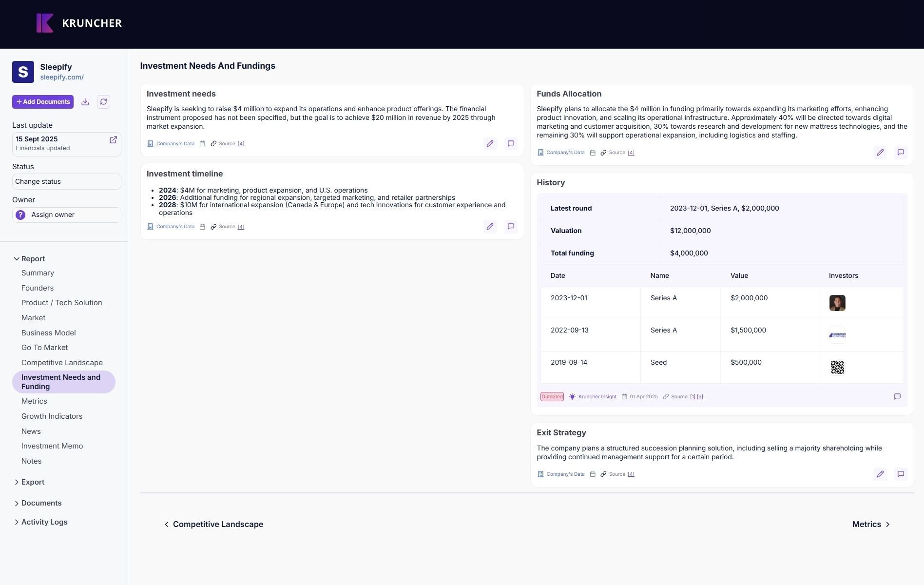Open the Change status dropdown
924x585 pixels.
(66, 182)
